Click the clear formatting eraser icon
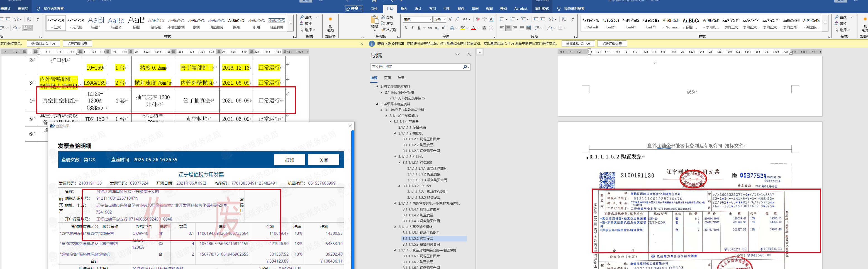The width and height of the screenshot is (868, 269). [x=477, y=19]
